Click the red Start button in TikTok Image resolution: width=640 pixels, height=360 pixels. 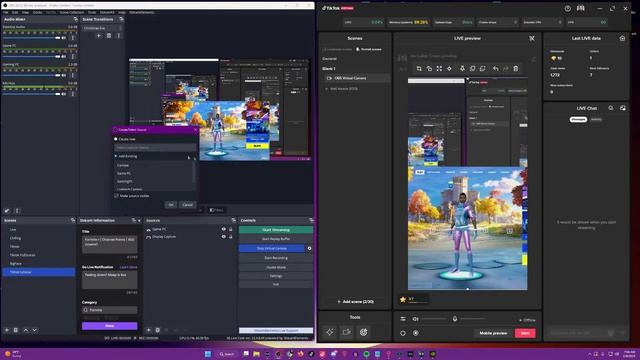click(525, 333)
